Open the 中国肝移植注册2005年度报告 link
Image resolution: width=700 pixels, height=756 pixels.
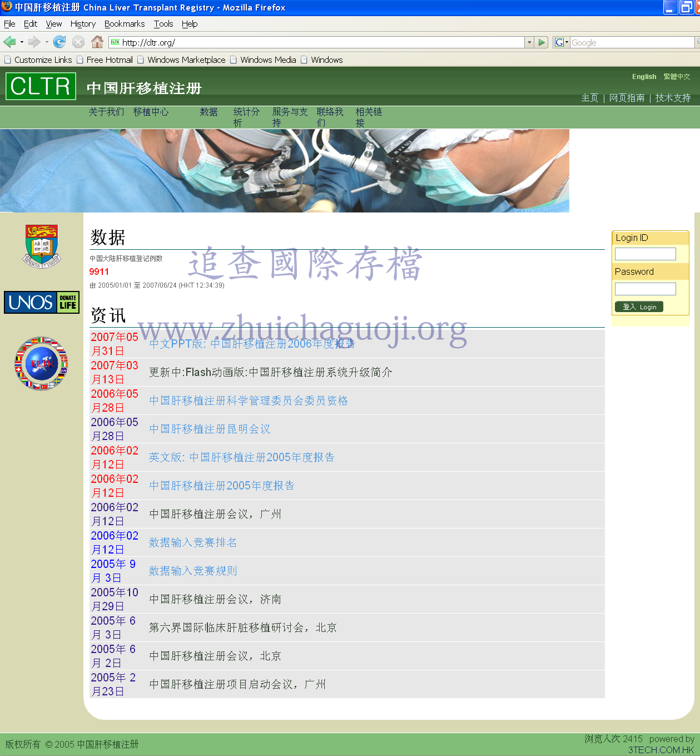pyautogui.click(x=222, y=486)
